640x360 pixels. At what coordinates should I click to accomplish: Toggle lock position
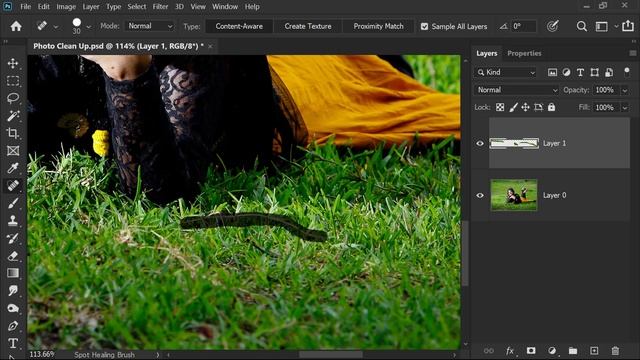click(x=525, y=107)
